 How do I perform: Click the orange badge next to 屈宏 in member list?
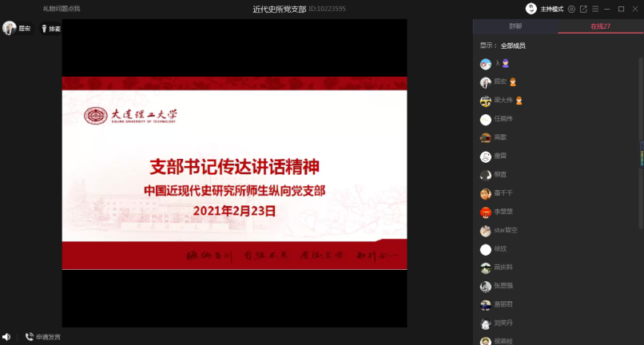[x=513, y=81]
